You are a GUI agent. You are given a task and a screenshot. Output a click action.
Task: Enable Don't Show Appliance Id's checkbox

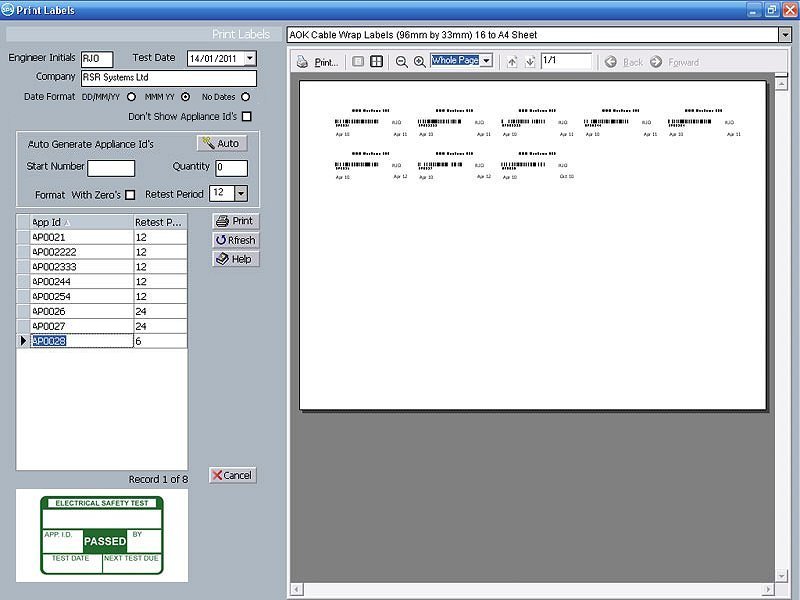pos(247,117)
